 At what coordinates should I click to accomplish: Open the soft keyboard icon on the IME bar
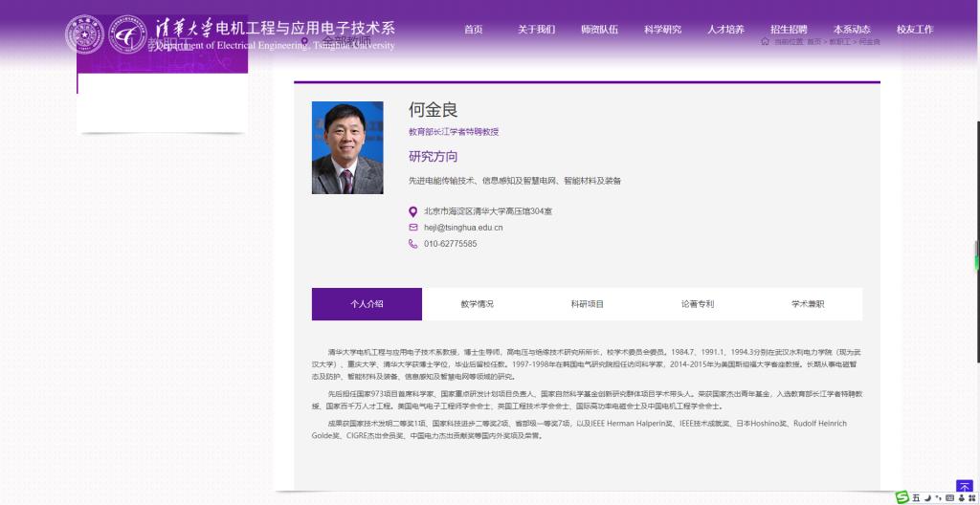[949, 498]
